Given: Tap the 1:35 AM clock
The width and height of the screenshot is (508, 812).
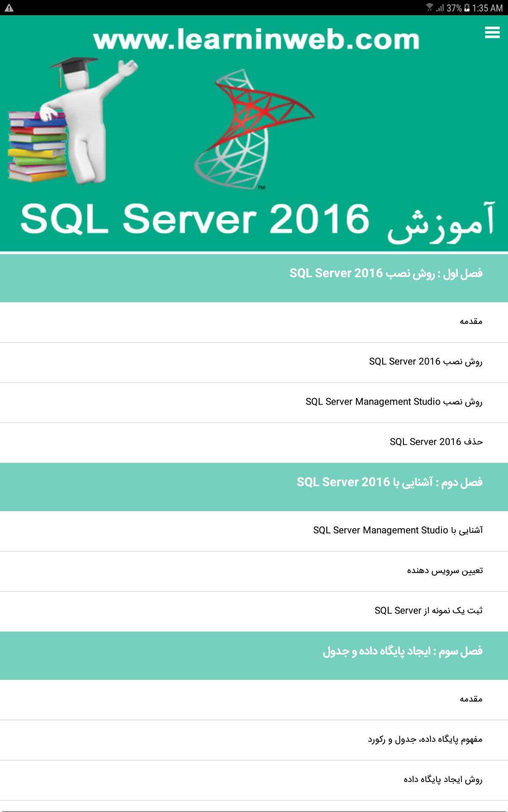Looking at the screenshot, I should pyautogui.click(x=487, y=8).
